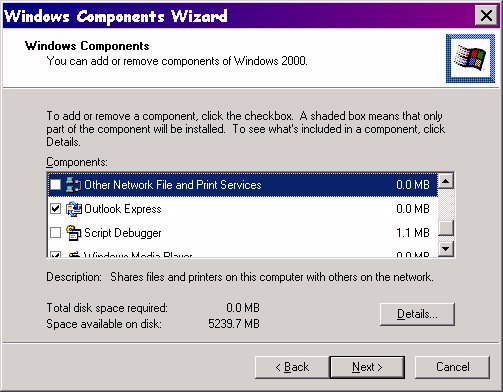Uncheck the Outlook Express checkbox
The image size is (503, 392).
pos(55,209)
